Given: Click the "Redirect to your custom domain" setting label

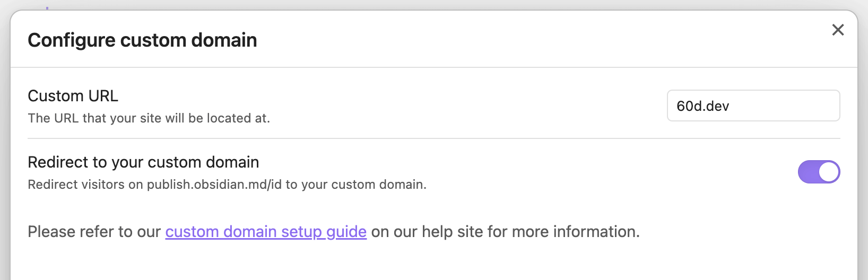Looking at the screenshot, I should 143,162.
